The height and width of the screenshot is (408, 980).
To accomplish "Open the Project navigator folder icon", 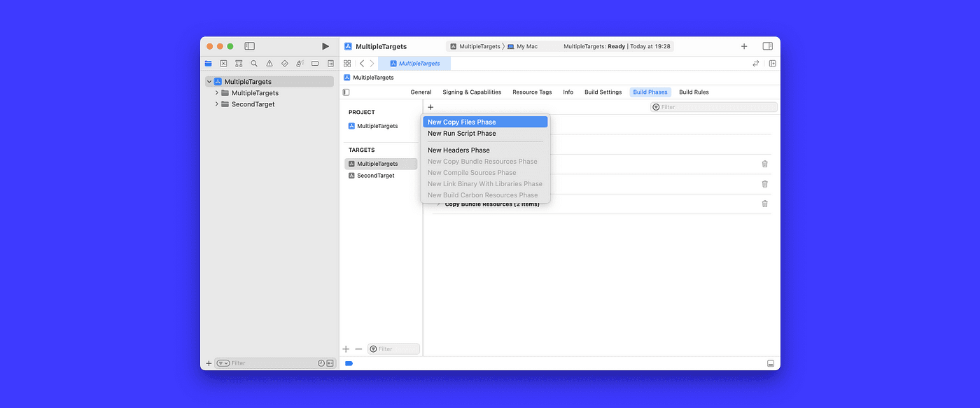I will click(x=208, y=63).
